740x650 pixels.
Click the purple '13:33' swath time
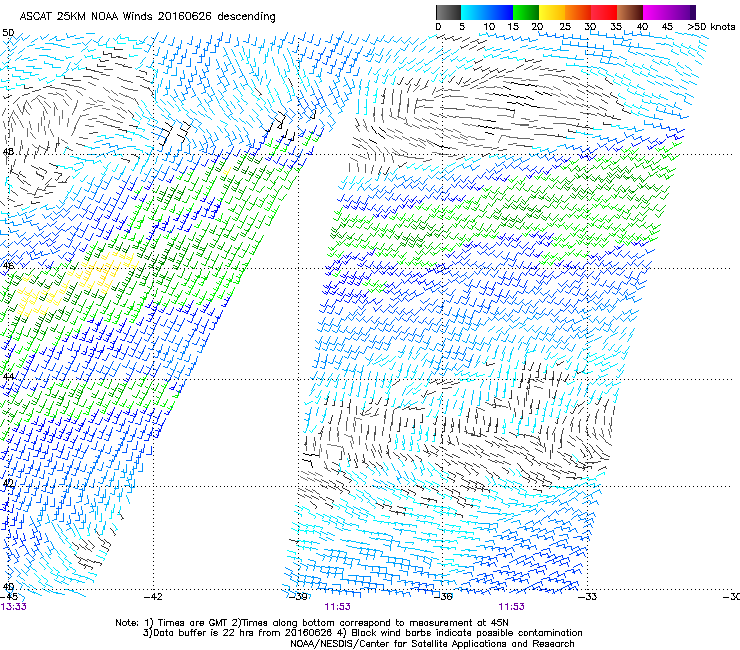(x=13, y=607)
